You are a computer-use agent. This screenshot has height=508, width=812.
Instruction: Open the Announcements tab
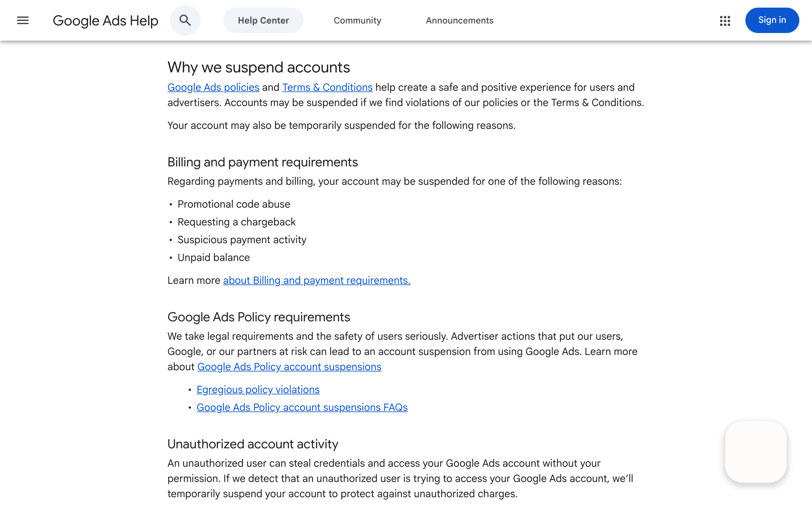click(x=459, y=21)
